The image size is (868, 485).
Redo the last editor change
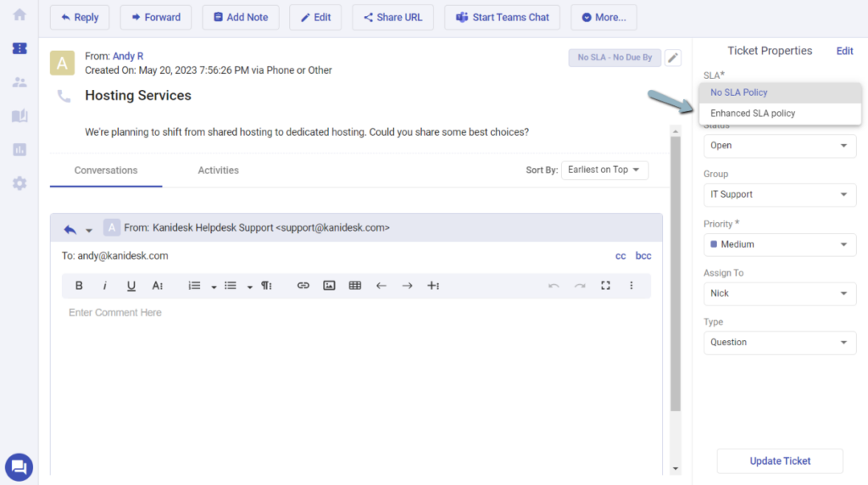click(580, 286)
